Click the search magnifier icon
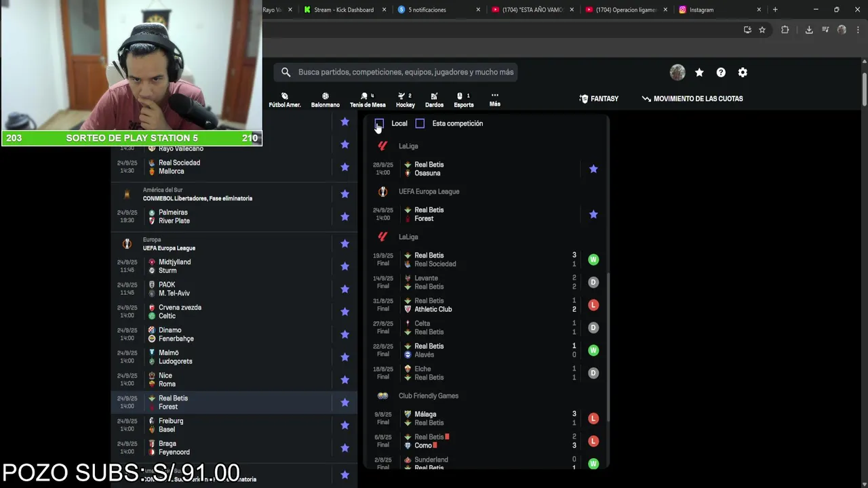The image size is (868, 488). coord(285,72)
